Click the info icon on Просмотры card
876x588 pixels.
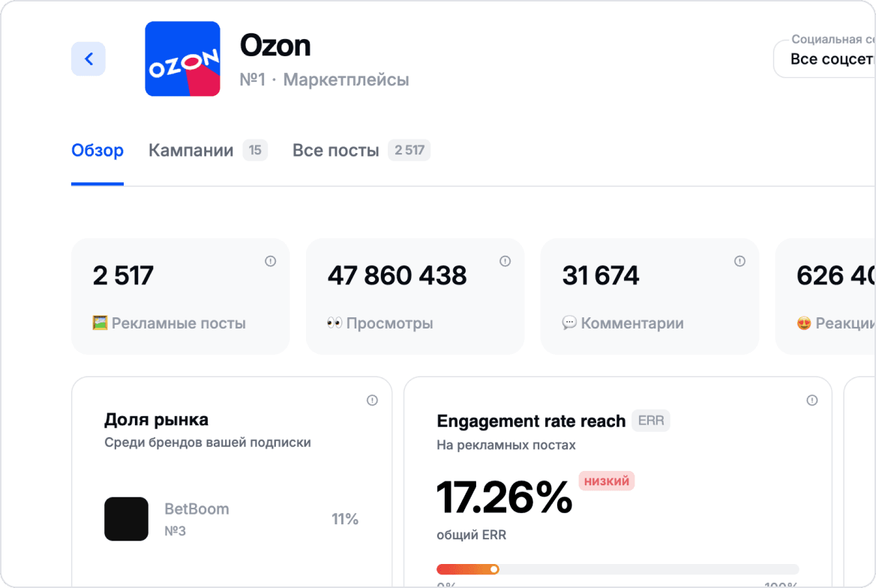tap(505, 261)
